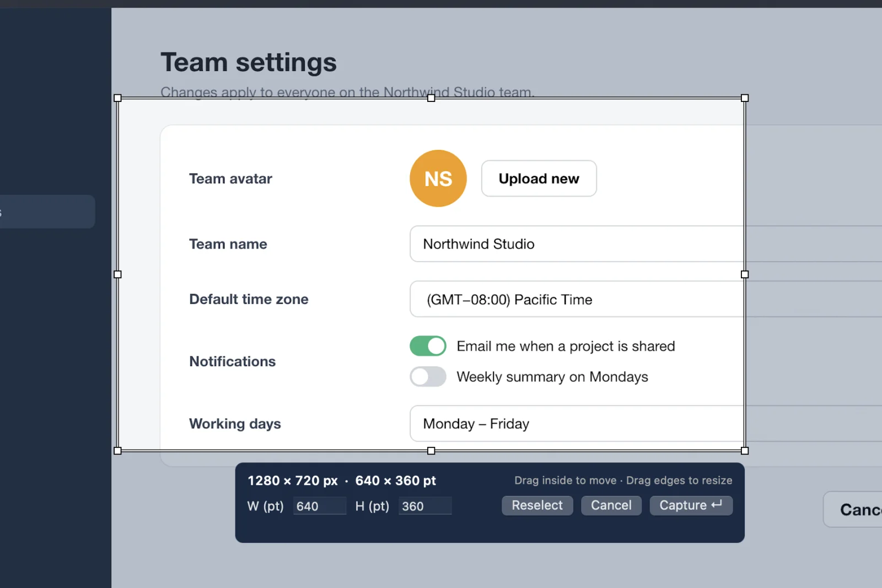The height and width of the screenshot is (588, 882).
Task: Click the W (pt) width field
Action: (319, 506)
